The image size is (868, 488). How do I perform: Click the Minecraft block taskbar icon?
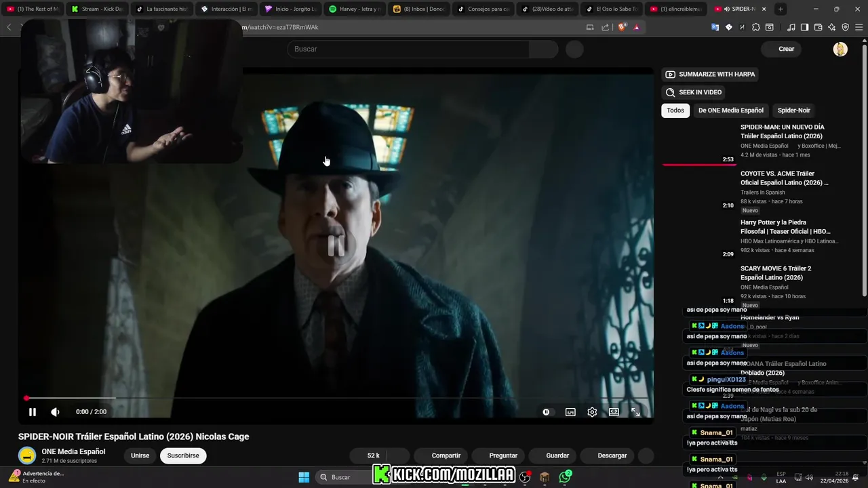[x=545, y=477]
